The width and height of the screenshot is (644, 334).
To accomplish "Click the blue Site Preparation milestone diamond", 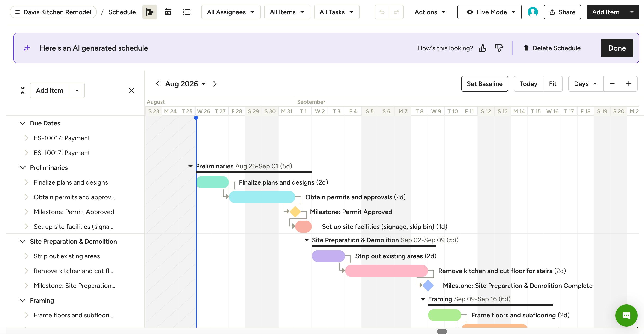I will point(428,286).
